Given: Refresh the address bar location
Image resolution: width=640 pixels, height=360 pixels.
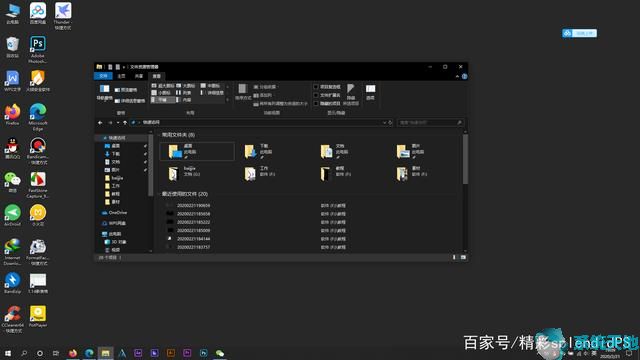Looking at the screenshot, I should tap(390, 122).
